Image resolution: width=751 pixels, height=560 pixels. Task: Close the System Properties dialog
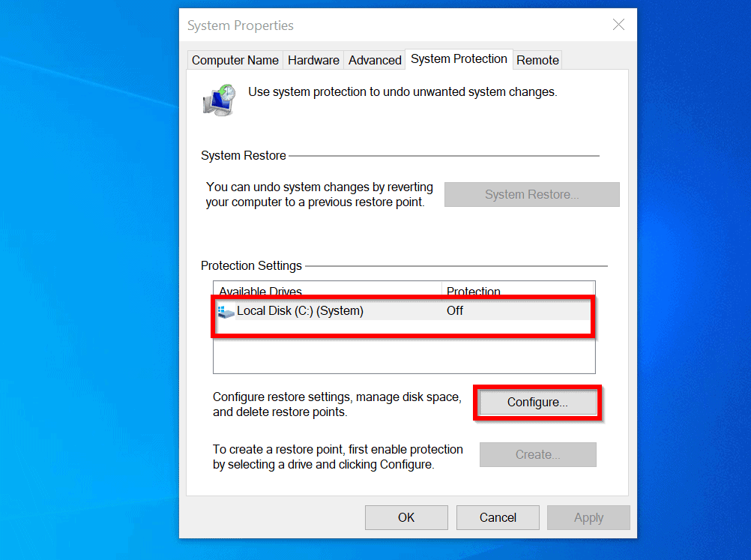pyautogui.click(x=618, y=25)
